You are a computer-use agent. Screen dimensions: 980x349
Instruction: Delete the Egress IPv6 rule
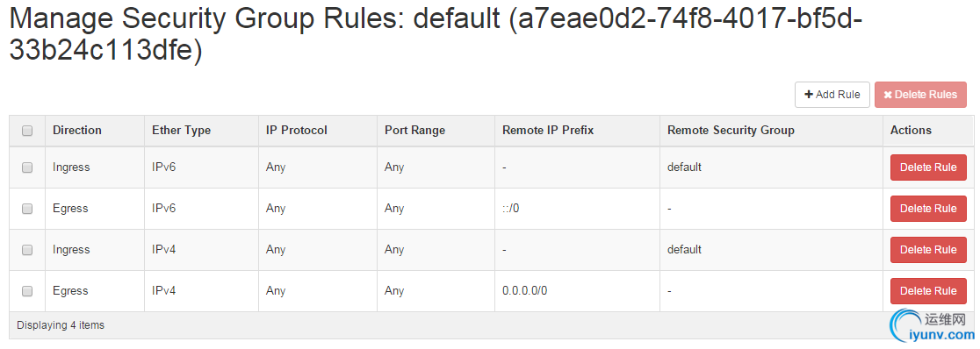point(928,209)
